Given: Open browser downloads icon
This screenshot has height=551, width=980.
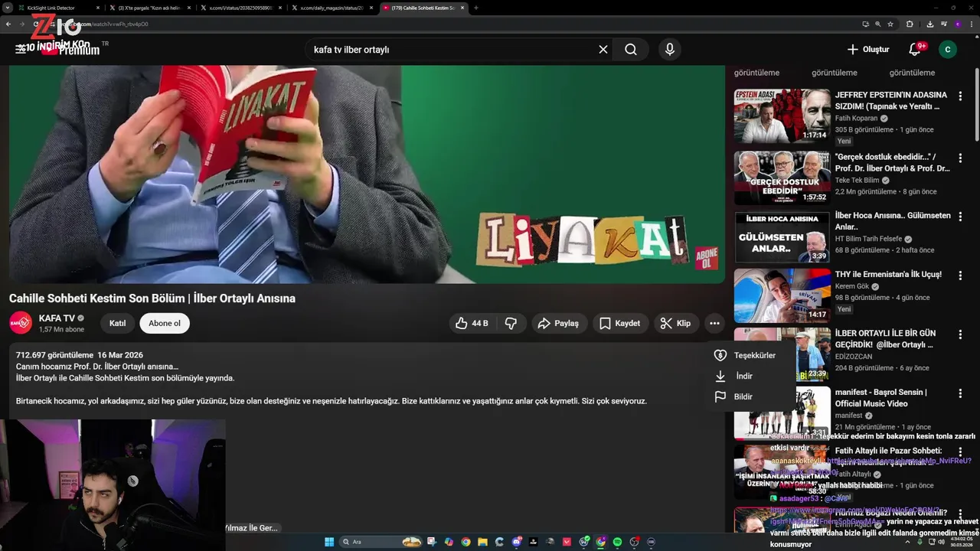Looking at the screenshot, I should click(930, 24).
